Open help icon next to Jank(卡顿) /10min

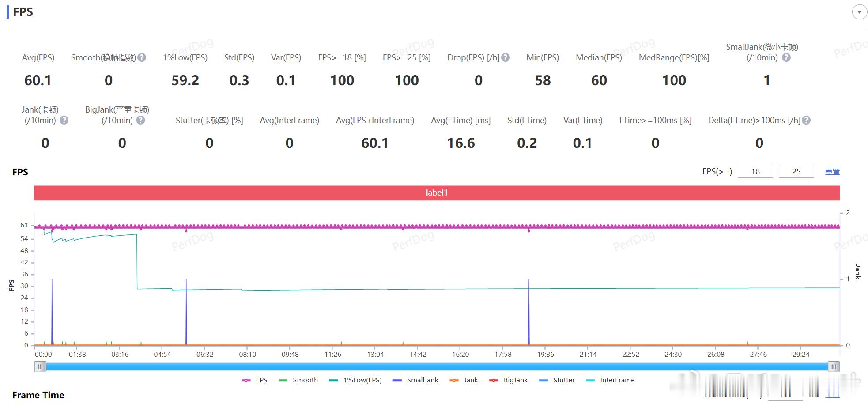pyautogui.click(x=64, y=120)
